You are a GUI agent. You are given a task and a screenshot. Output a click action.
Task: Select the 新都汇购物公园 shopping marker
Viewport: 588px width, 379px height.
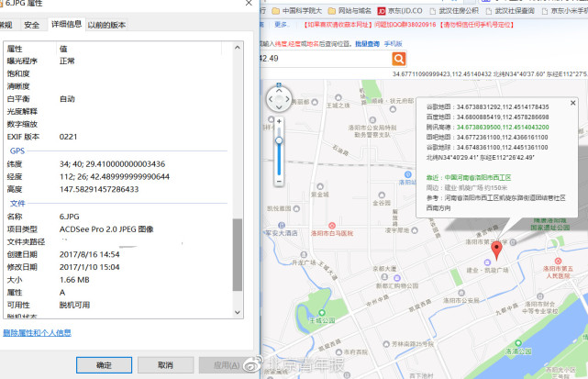[x=397, y=278]
